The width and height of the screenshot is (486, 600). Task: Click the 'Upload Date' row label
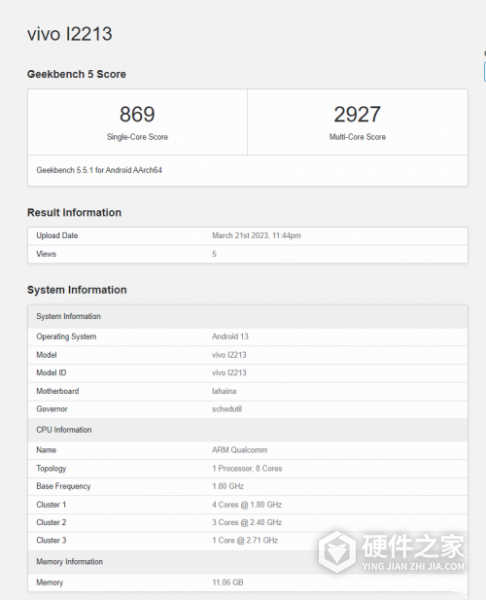57,236
